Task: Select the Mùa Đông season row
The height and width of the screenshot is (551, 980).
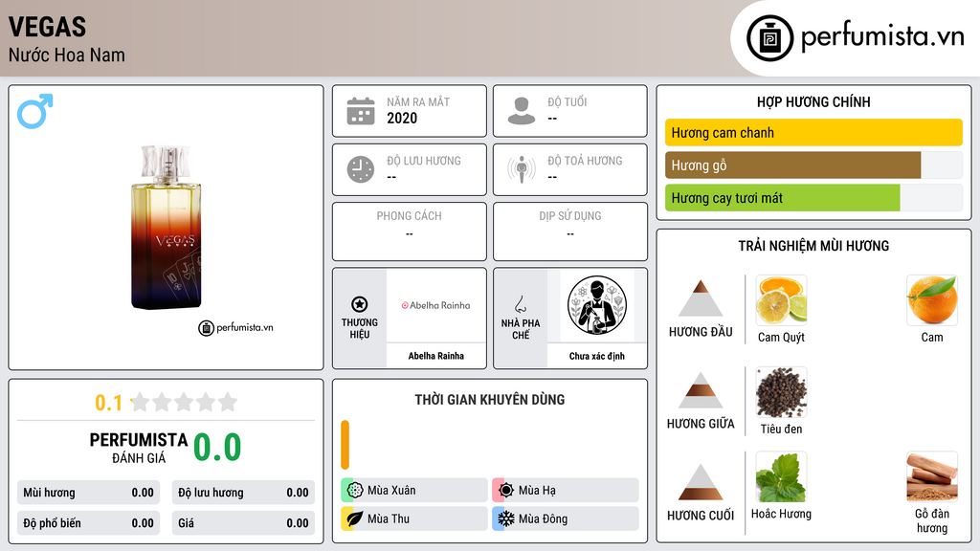Action: [566, 518]
